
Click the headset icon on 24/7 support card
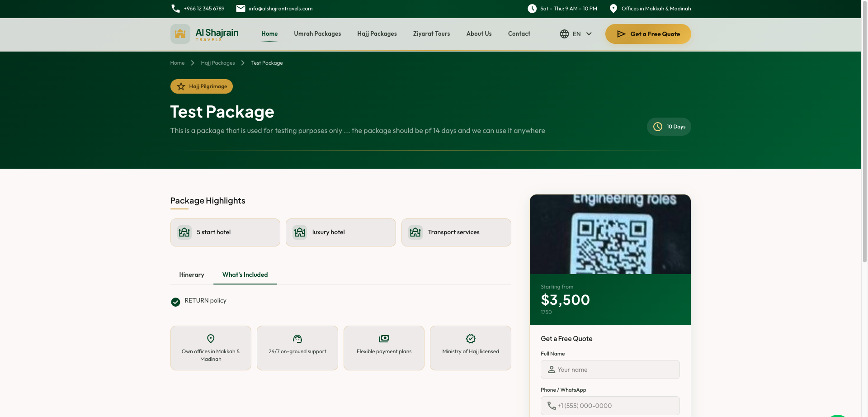point(297,339)
